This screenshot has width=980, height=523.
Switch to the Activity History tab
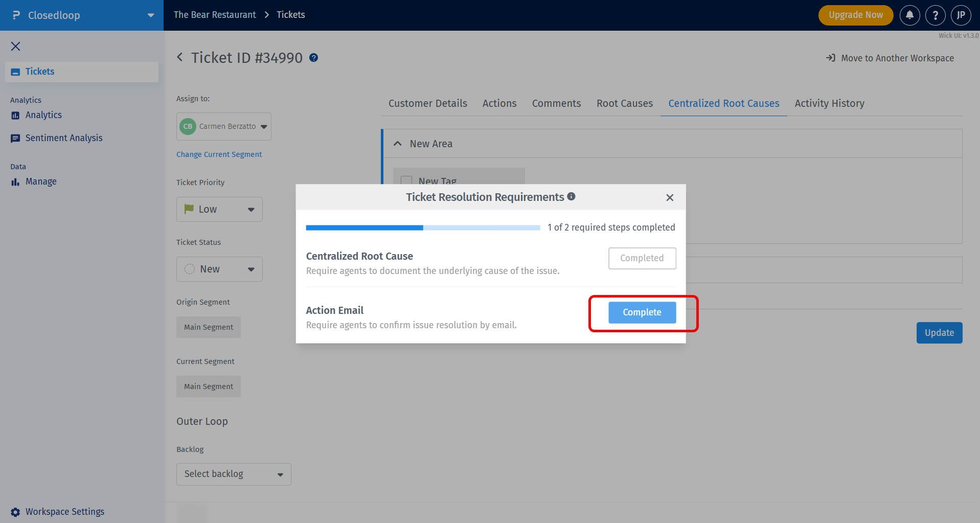click(x=829, y=103)
